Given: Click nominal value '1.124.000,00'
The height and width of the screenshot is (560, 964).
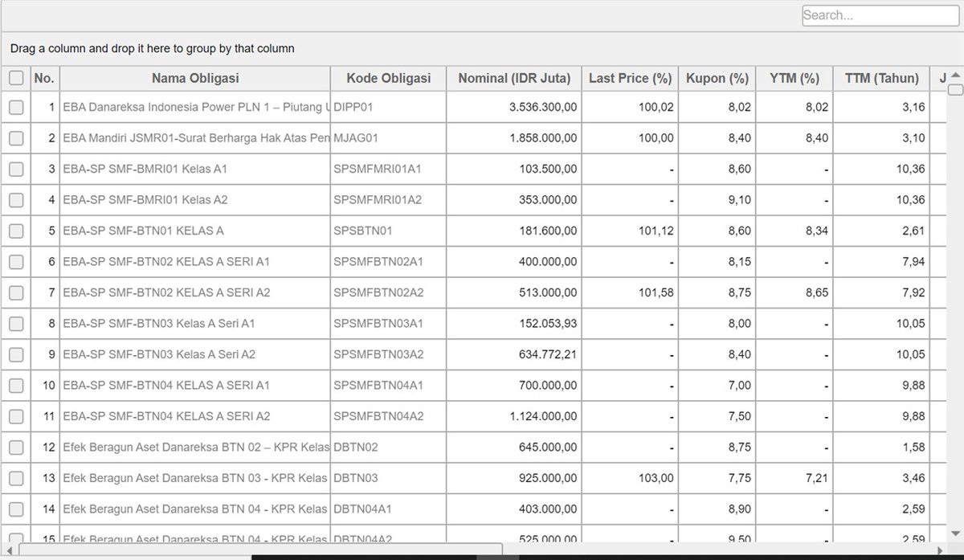Looking at the screenshot, I should [514, 416].
